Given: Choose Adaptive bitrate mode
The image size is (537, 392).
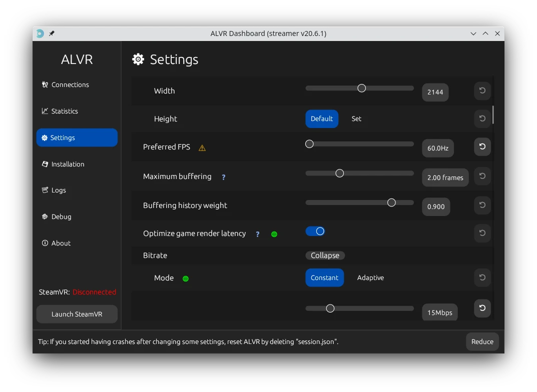Looking at the screenshot, I should [370, 278].
